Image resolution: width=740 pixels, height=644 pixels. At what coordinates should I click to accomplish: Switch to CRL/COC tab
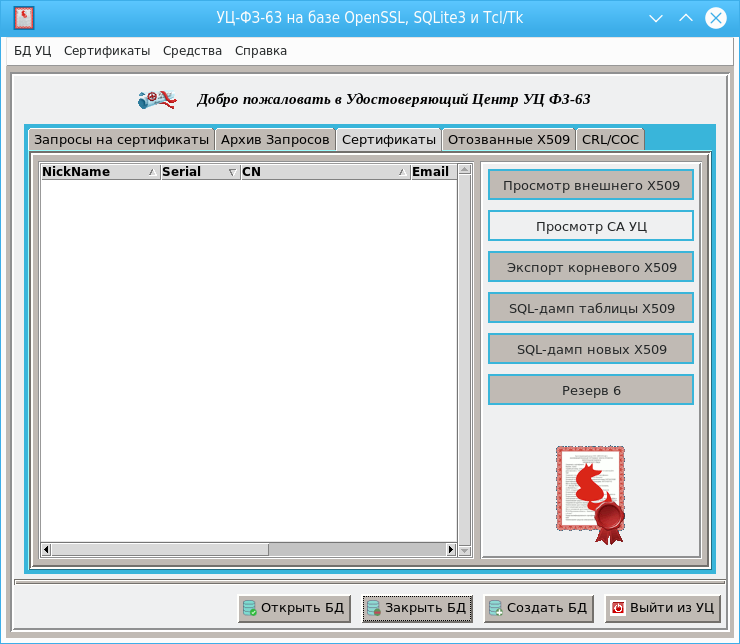(610, 140)
